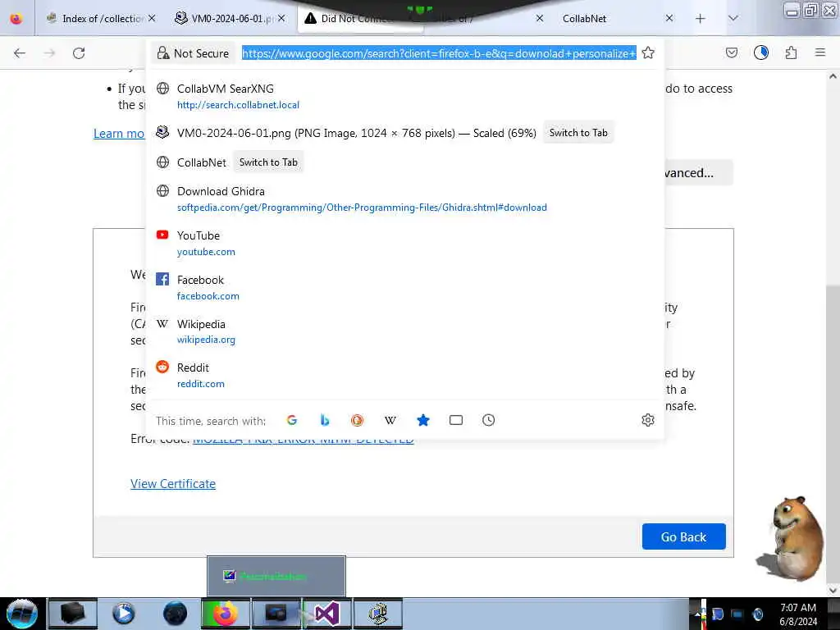The width and height of the screenshot is (840, 630).
Task: Open the Reddit suggestion
Action: 405,376
